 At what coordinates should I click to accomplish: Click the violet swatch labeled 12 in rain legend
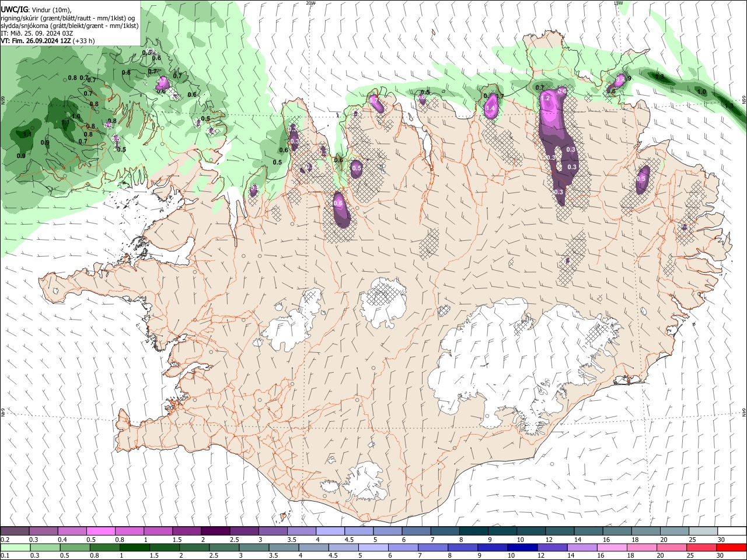[552, 547]
